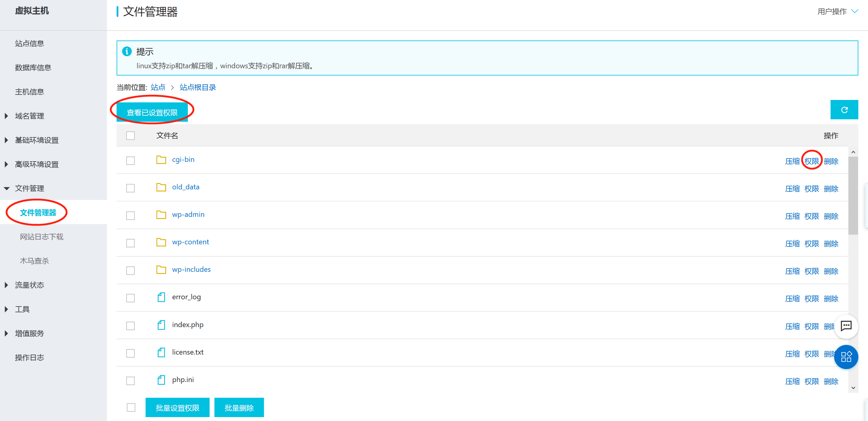
Task: Click the cgi-bin folder icon
Action: pyautogui.click(x=161, y=160)
